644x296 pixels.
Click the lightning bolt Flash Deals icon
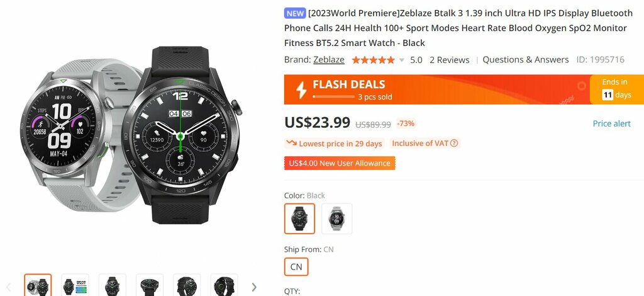tap(301, 89)
